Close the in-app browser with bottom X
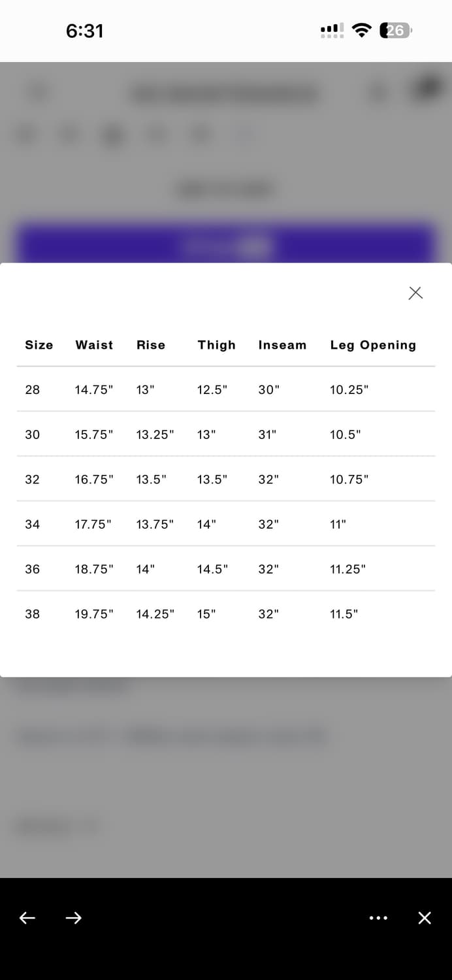 425,918
